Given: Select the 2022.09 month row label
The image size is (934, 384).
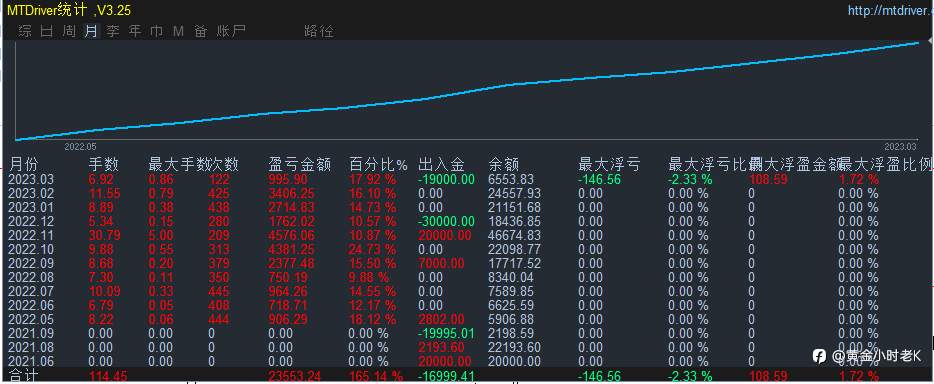Looking at the screenshot, I should click(31, 263).
